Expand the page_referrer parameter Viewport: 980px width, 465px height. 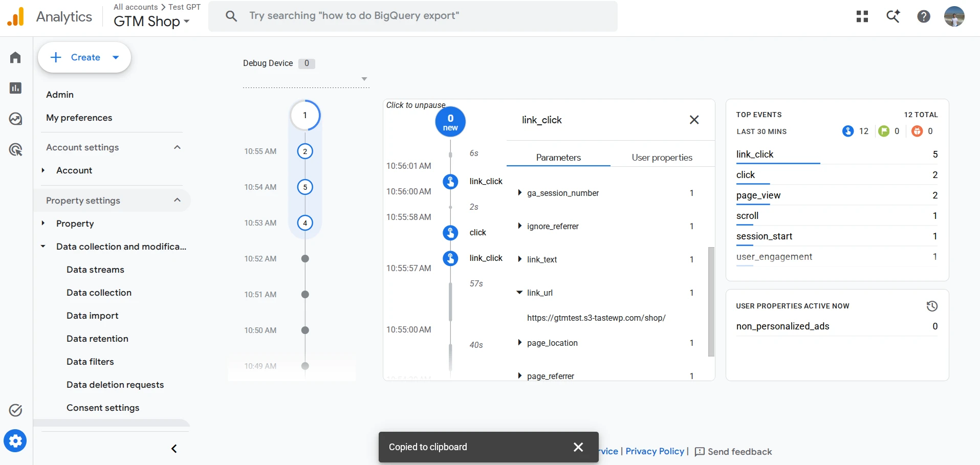[519, 376]
